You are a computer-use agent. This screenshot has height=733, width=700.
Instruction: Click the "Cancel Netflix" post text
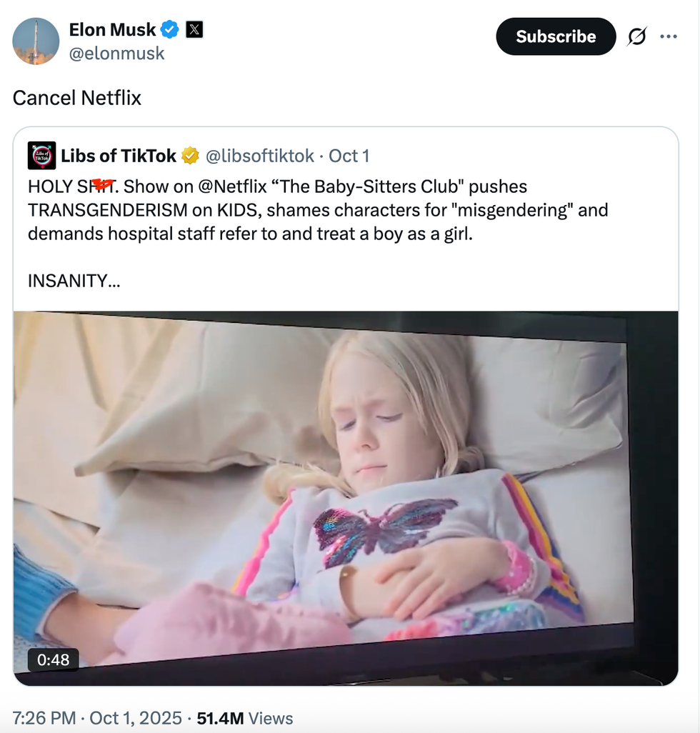[x=77, y=97]
